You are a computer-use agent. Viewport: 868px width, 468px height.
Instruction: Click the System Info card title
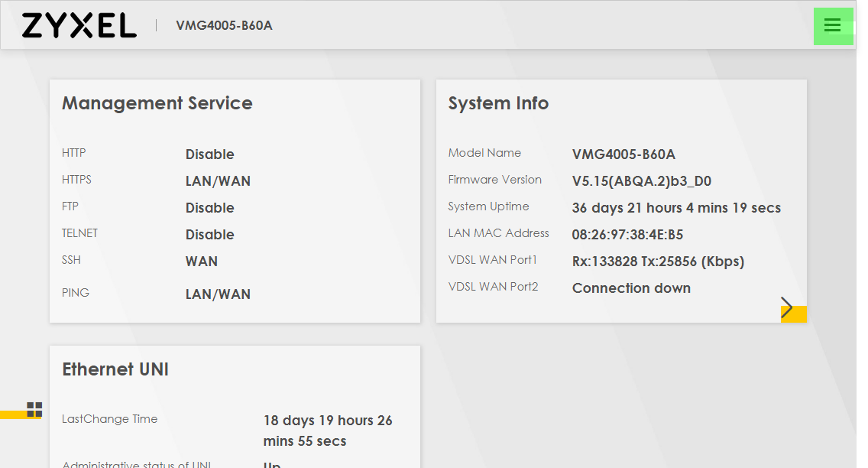pyautogui.click(x=498, y=103)
